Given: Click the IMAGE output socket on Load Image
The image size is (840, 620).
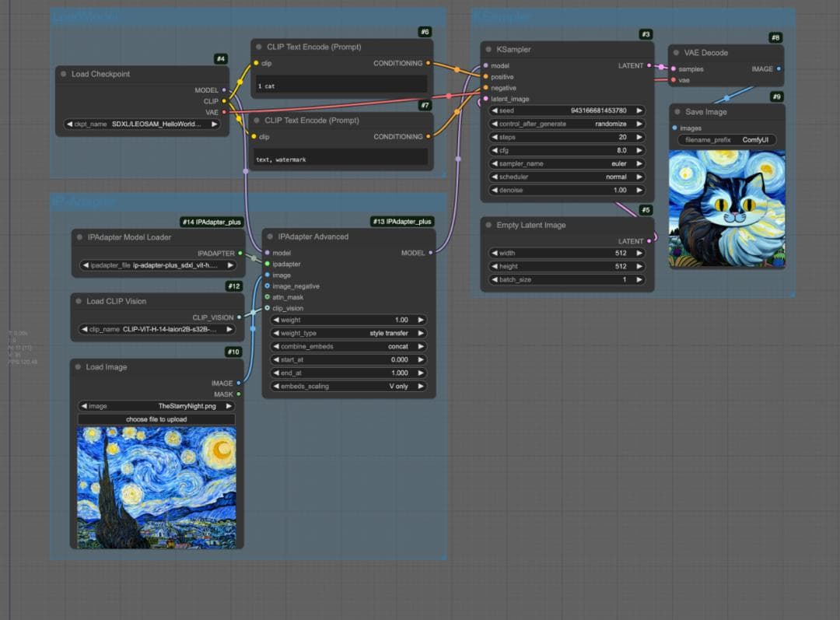Looking at the screenshot, I should pos(239,384).
